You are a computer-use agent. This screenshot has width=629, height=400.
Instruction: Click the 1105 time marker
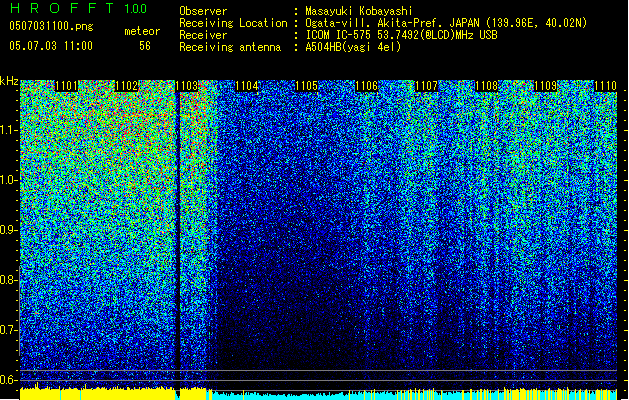(x=307, y=86)
